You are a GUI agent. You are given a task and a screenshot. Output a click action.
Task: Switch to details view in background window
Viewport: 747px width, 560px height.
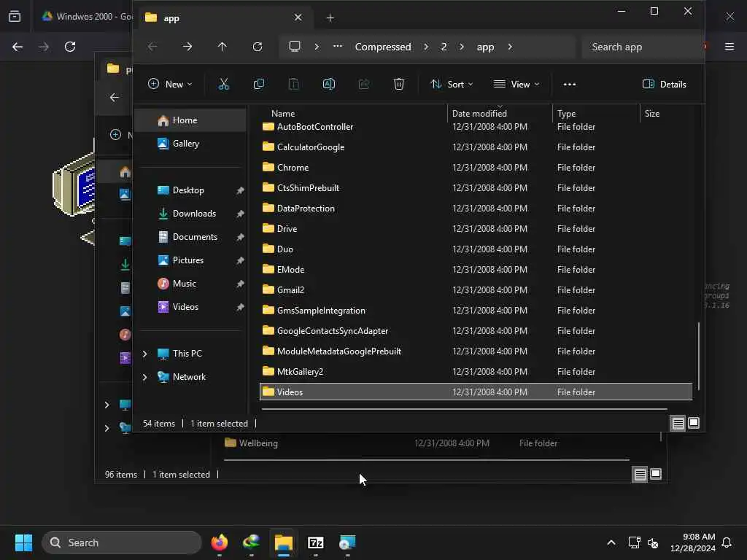pos(640,474)
